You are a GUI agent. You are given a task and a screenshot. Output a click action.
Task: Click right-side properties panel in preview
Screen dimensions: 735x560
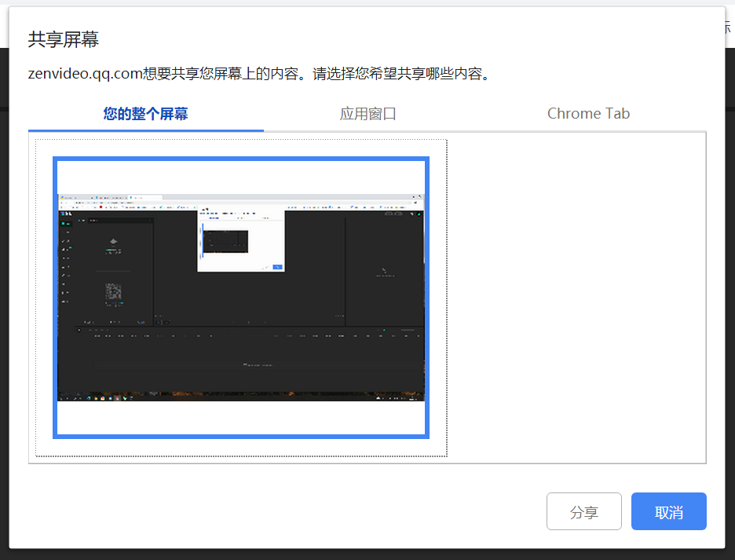[x=384, y=271]
